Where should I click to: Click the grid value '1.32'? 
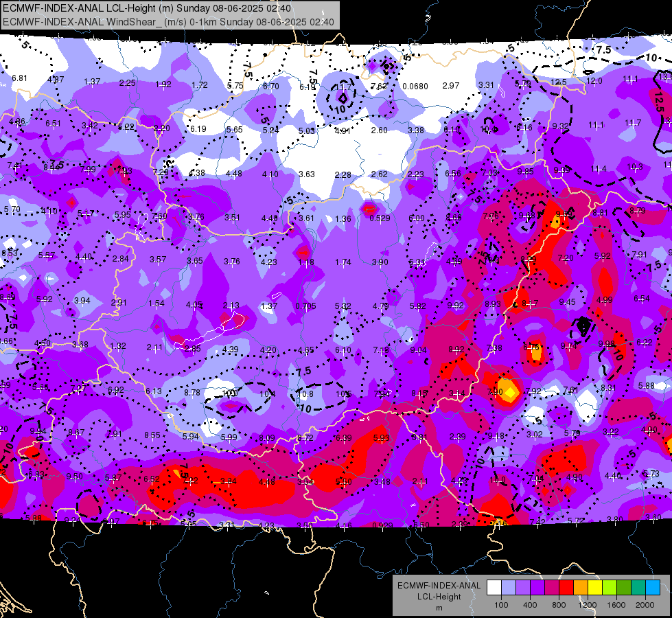tap(118, 345)
